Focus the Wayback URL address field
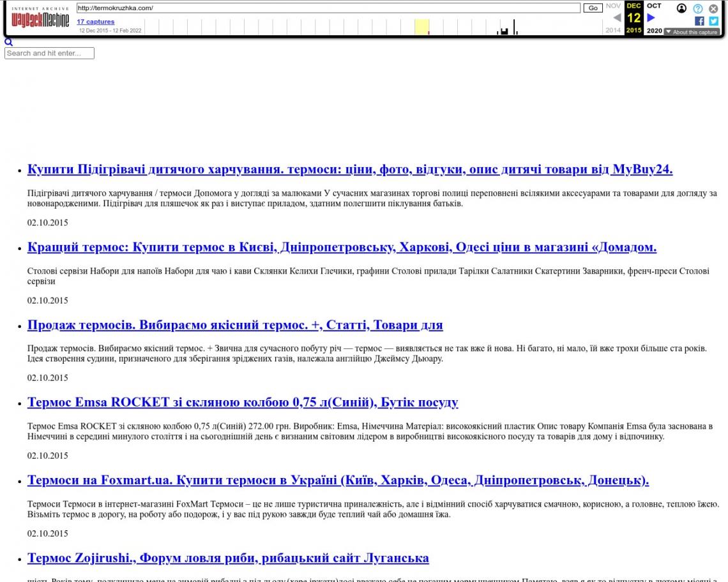The width and height of the screenshot is (728, 582). (x=328, y=8)
